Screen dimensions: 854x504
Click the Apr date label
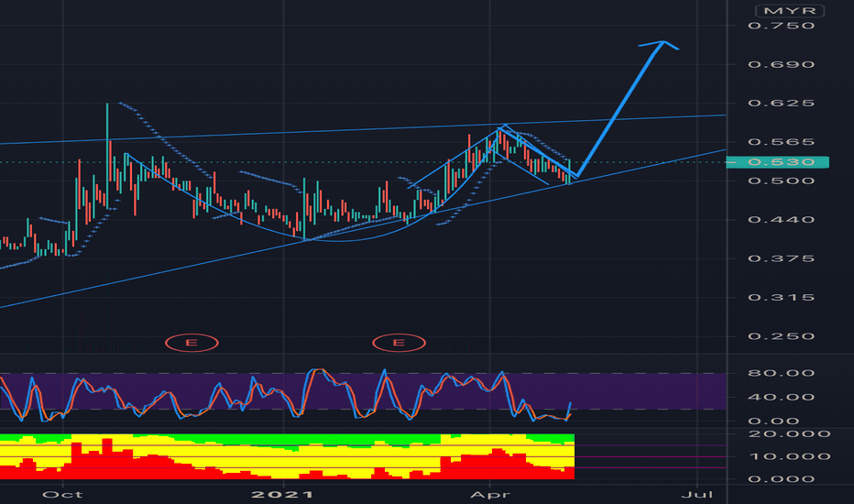[490, 494]
